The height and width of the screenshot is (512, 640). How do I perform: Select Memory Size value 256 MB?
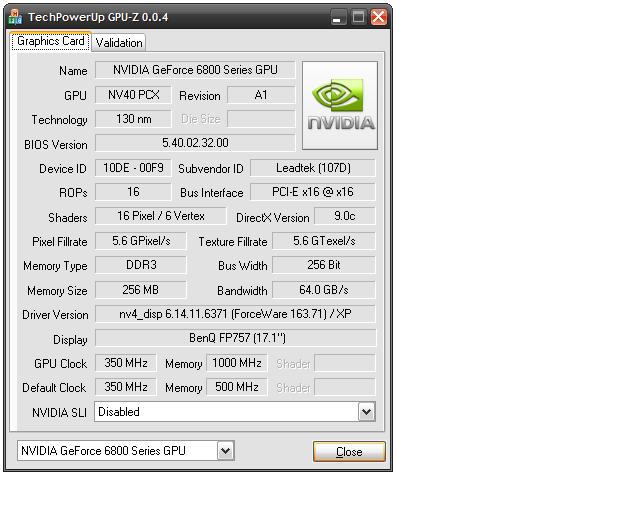[x=140, y=290]
